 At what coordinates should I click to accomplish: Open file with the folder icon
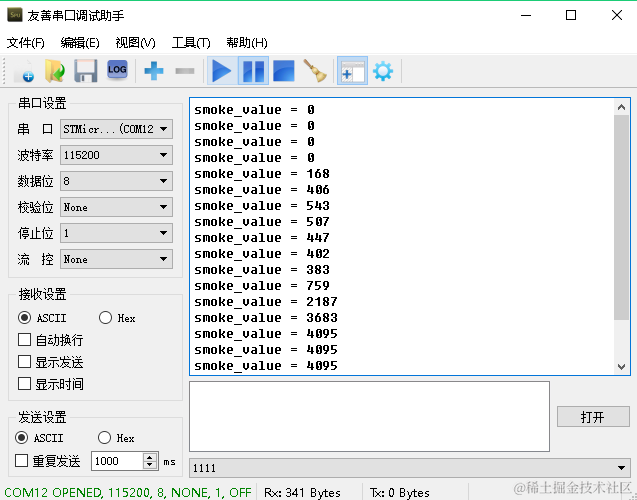(55, 71)
